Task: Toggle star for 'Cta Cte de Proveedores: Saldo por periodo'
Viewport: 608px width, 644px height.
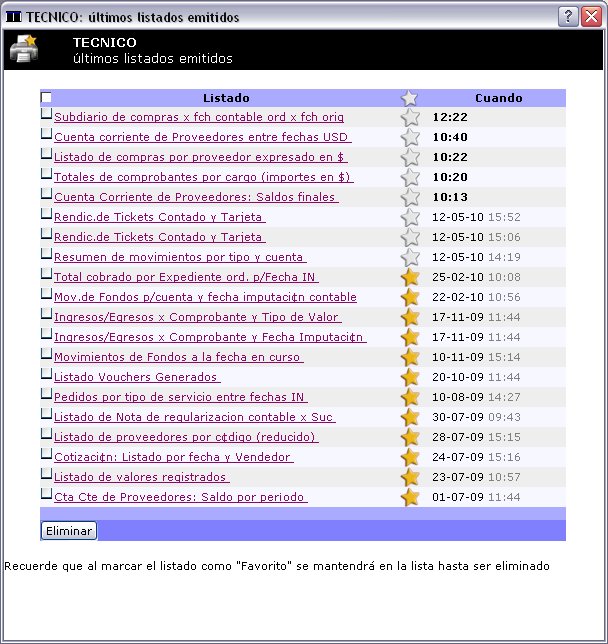Action: [410, 497]
